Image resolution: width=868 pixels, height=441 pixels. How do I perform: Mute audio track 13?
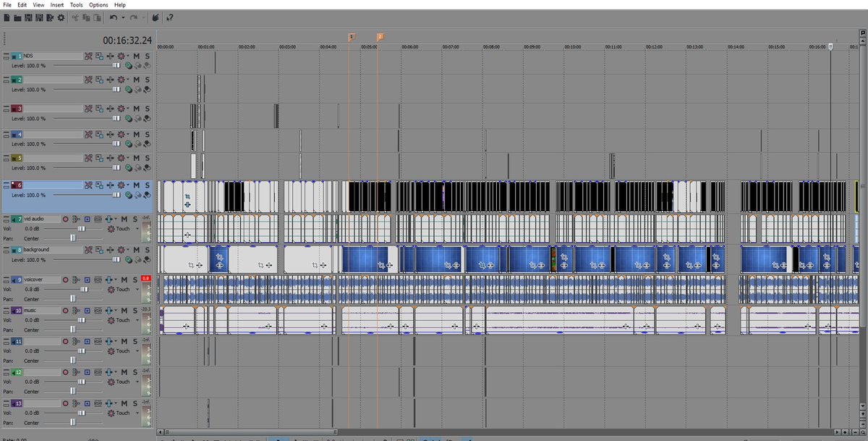click(x=124, y=402)
